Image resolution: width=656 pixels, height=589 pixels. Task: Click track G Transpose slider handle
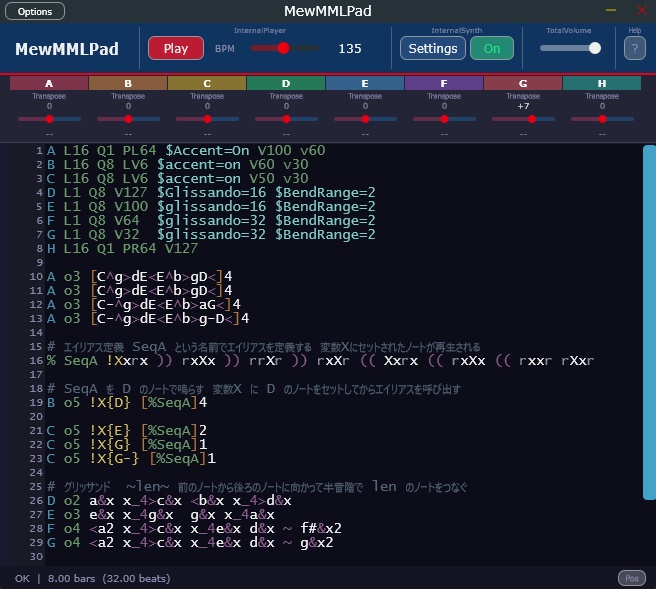532,119
